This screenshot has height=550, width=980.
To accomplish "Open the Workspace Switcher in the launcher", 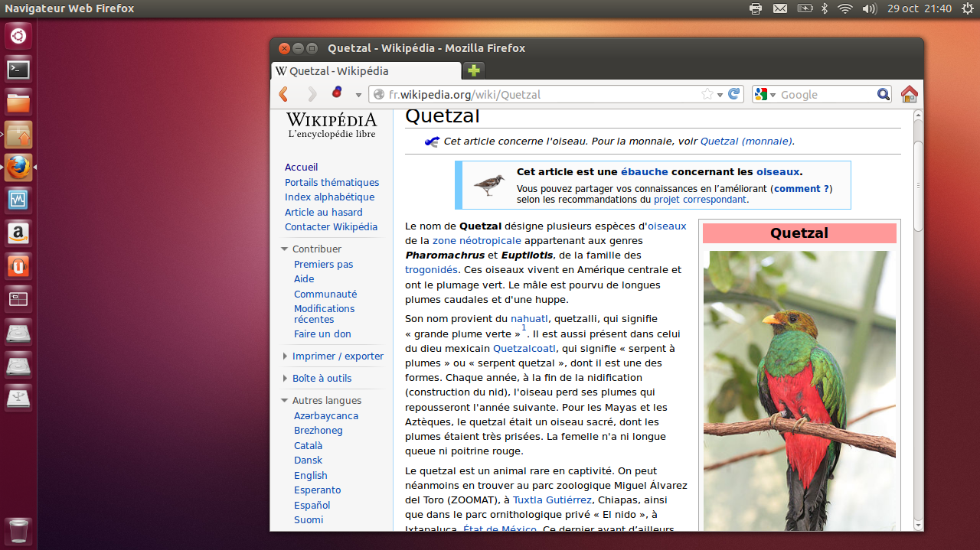I will [x=18, y=299].
